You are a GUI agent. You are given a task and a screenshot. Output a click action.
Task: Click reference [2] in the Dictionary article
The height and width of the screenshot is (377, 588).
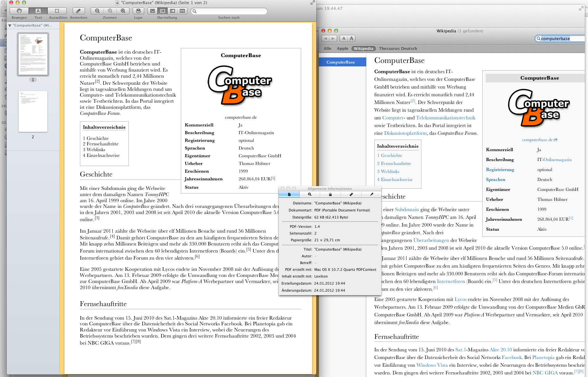coord(413,101)
